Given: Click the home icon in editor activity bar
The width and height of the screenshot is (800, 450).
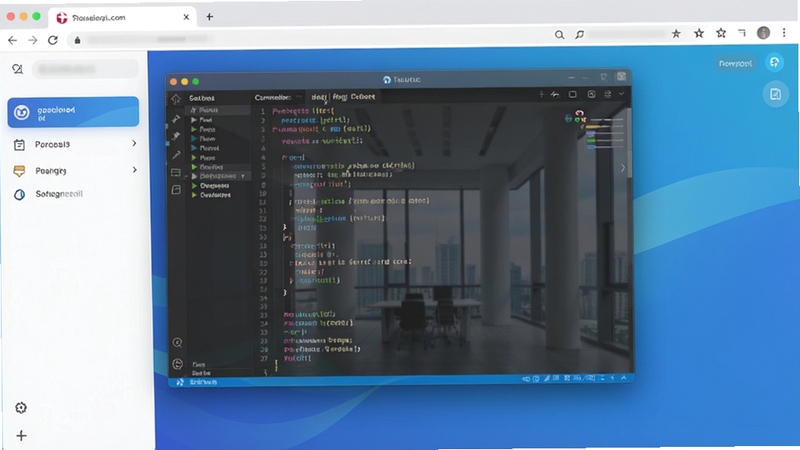Looking at the screenshot, I should coord(176,99).
